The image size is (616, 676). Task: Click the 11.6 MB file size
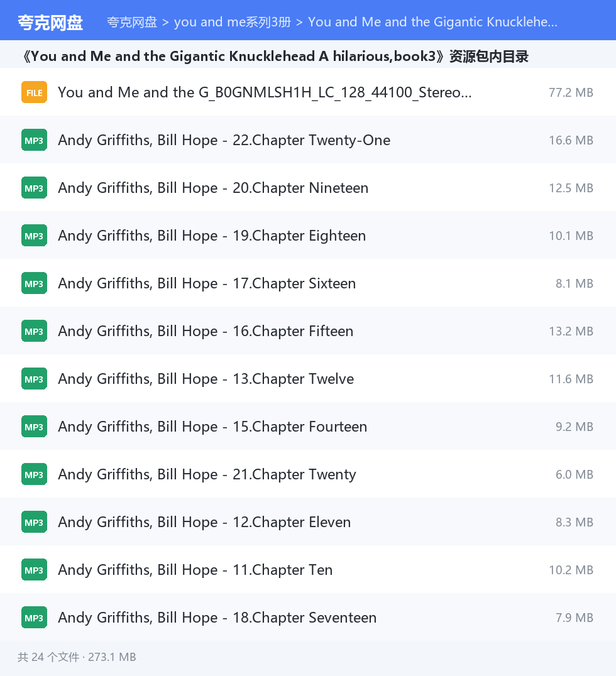(571, 379)
